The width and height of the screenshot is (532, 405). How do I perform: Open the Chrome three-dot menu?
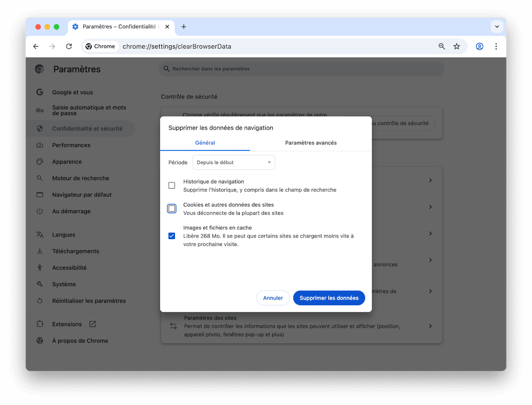click(496, 46)
